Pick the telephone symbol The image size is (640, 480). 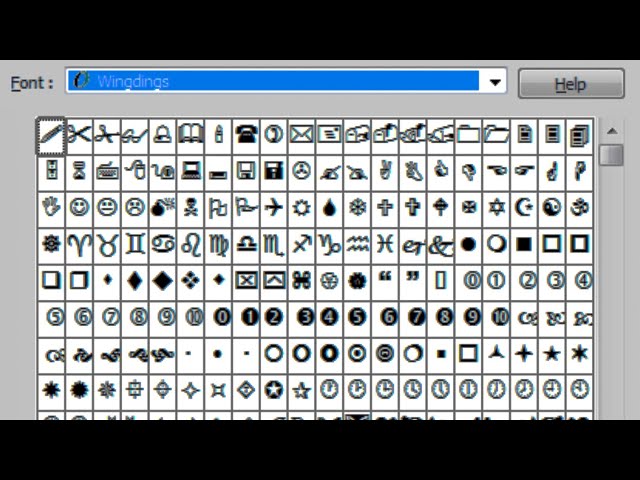[246, 134]
